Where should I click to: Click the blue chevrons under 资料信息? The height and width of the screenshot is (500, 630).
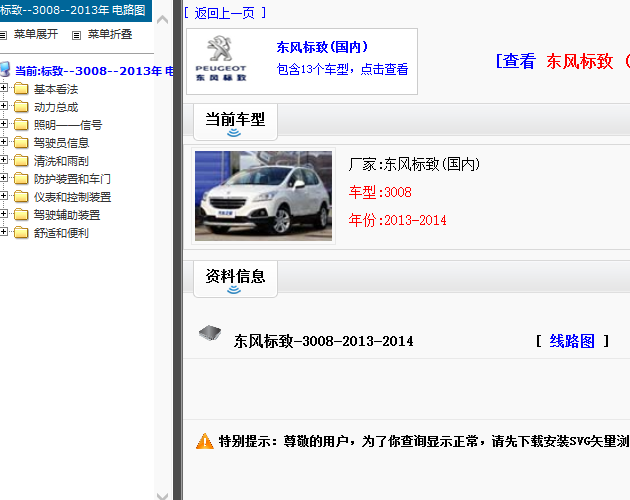pos(234,290)
